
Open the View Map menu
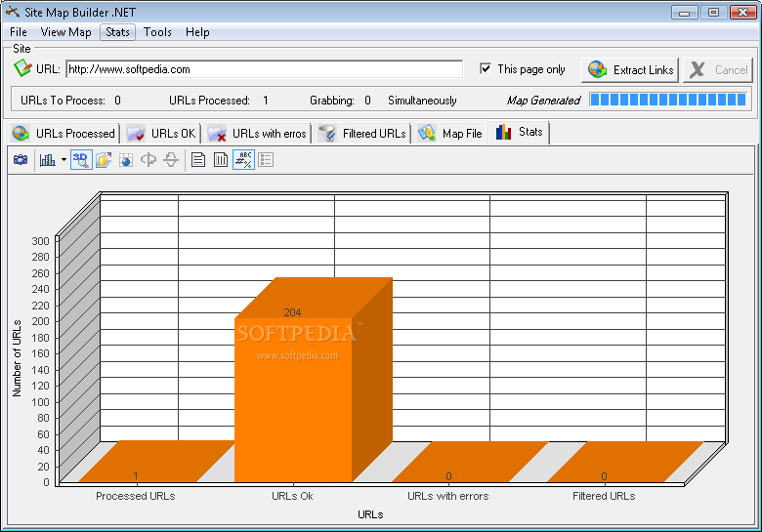point(65,32)
